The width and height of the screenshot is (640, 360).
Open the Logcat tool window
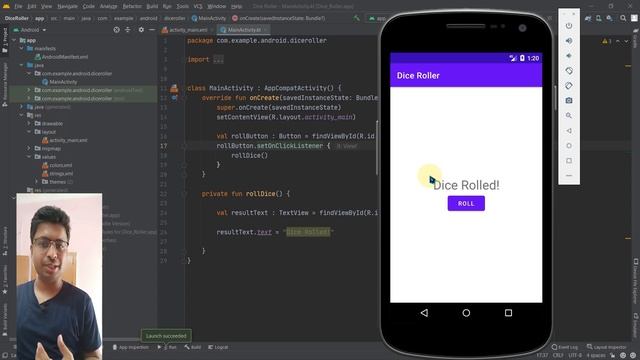click(218, 347)
